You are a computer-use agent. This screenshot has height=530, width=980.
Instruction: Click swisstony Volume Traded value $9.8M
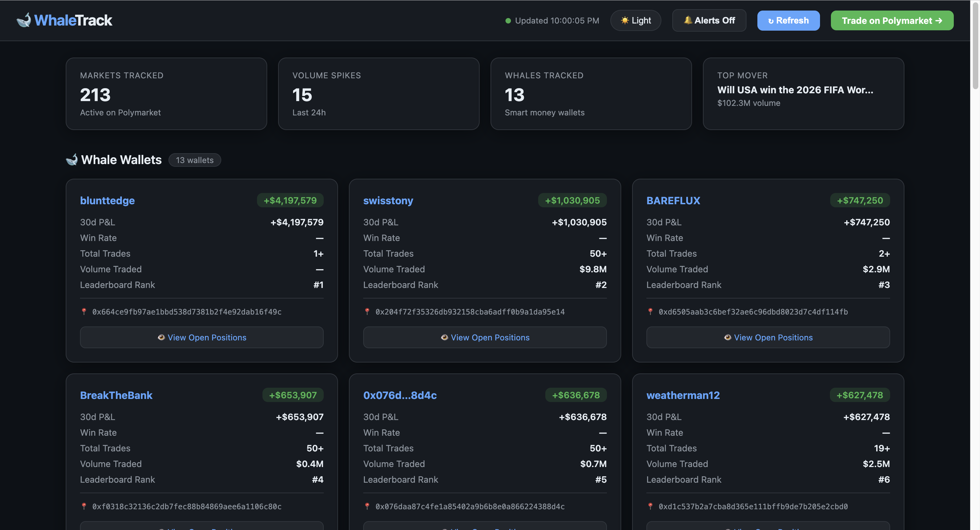(x=593, y=269)
